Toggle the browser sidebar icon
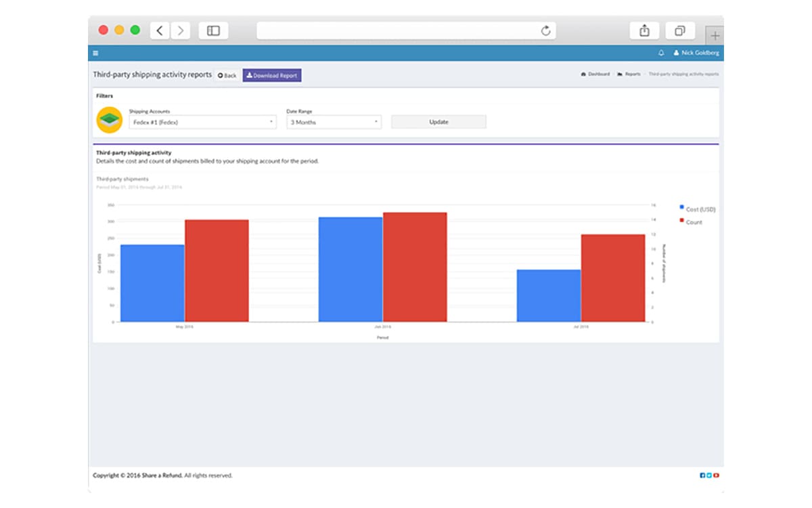Screen dimensions: 812x508 (213, 30)
